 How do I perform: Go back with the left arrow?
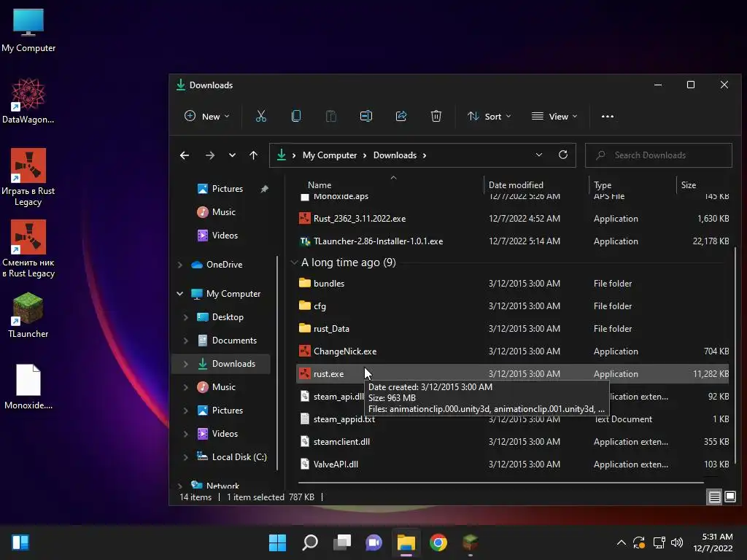coord(185,155)
